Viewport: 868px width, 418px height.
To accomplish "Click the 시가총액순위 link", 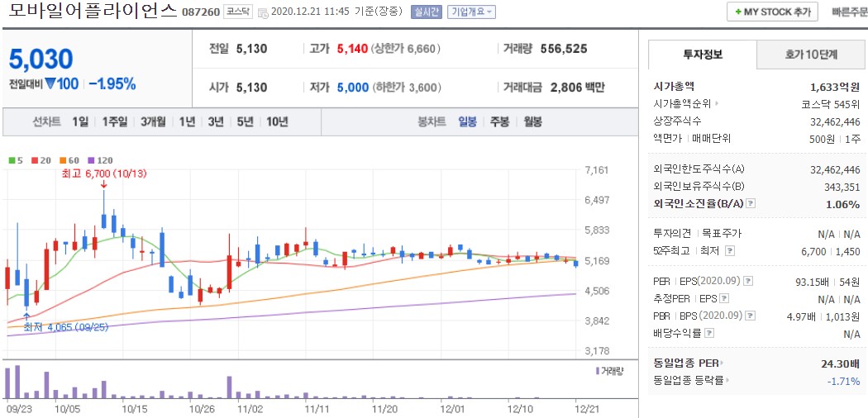I will [682, 103].
